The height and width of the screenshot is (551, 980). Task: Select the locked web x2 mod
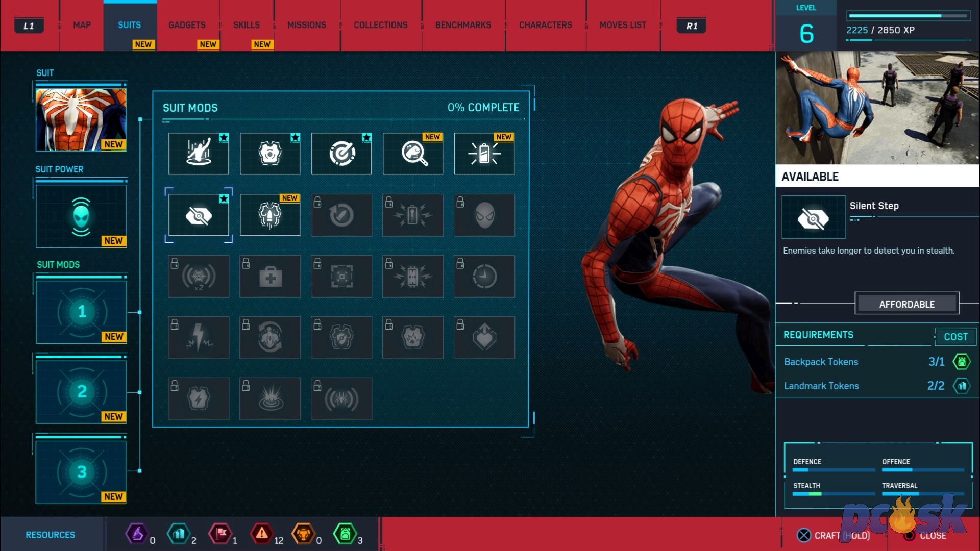199,276
